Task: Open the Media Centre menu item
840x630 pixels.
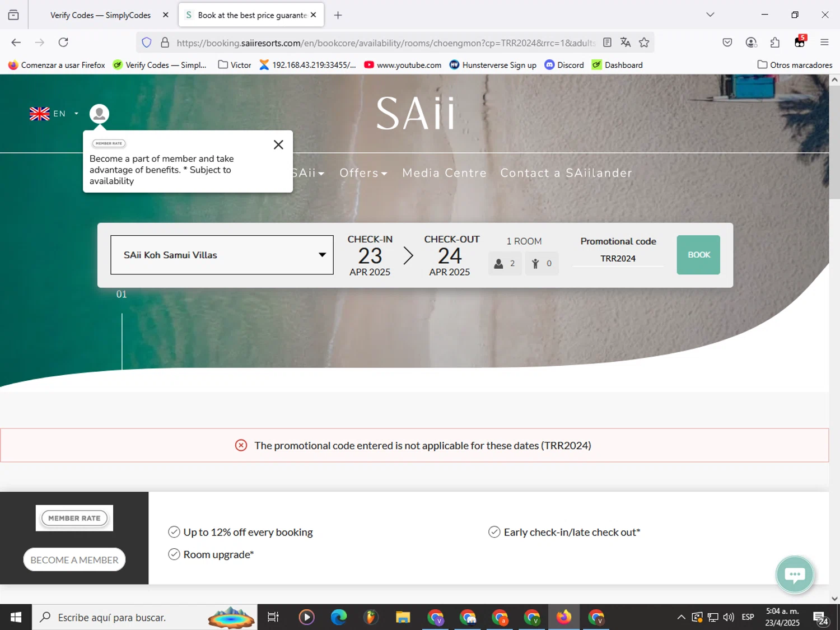Action: pos(444,173)
